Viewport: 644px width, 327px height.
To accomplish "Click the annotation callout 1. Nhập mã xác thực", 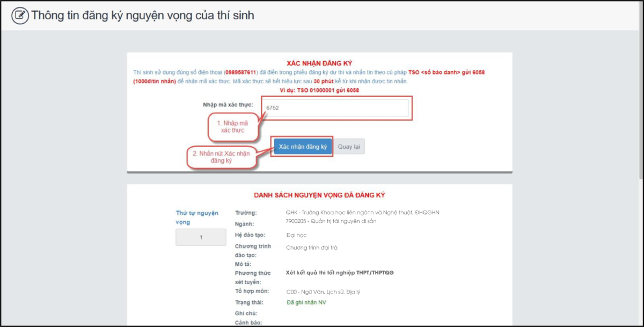I will click(233, 127).
